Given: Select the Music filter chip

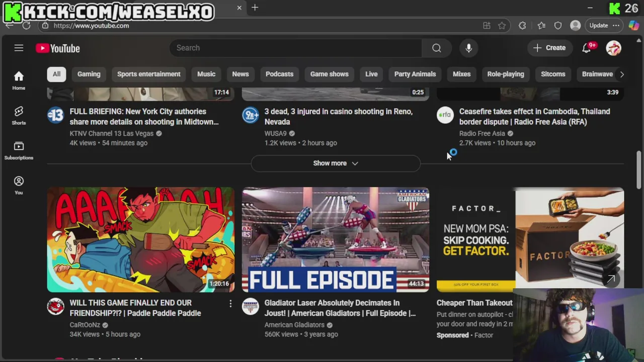Looking at the screenshot, I should pyautogui.click(x=206, y=74).
